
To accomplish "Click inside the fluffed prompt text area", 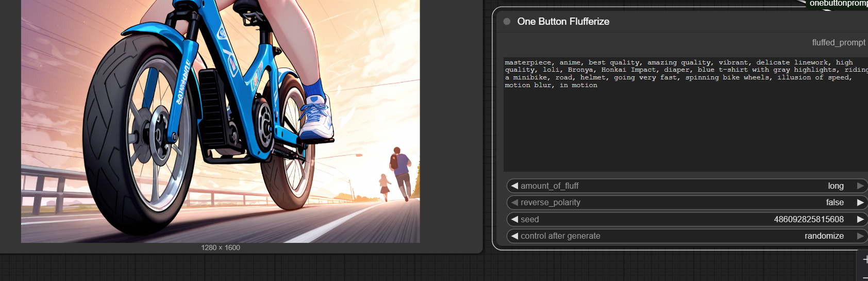I will [686, 114].
